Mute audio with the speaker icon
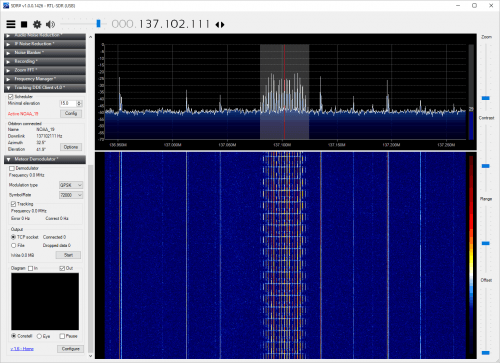This screenshot has height=363, width=500. click(50, 24)
